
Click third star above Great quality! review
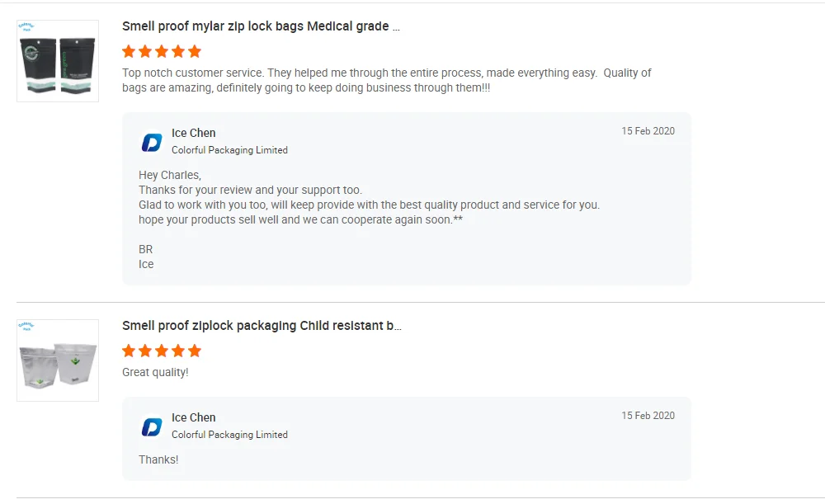pos(162,351)
